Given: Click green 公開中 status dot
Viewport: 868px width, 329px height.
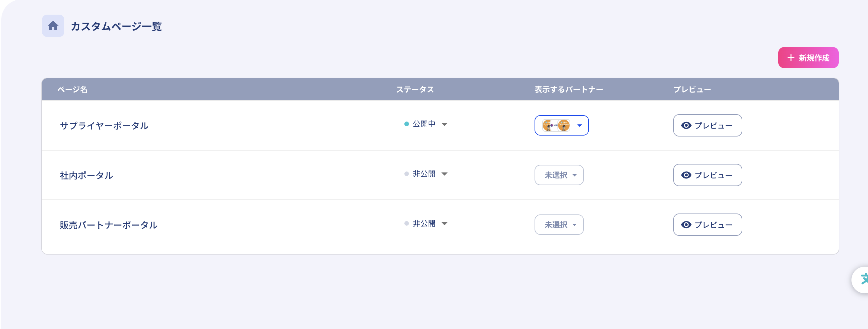Looking at the screenshot, I should point(406,124).
